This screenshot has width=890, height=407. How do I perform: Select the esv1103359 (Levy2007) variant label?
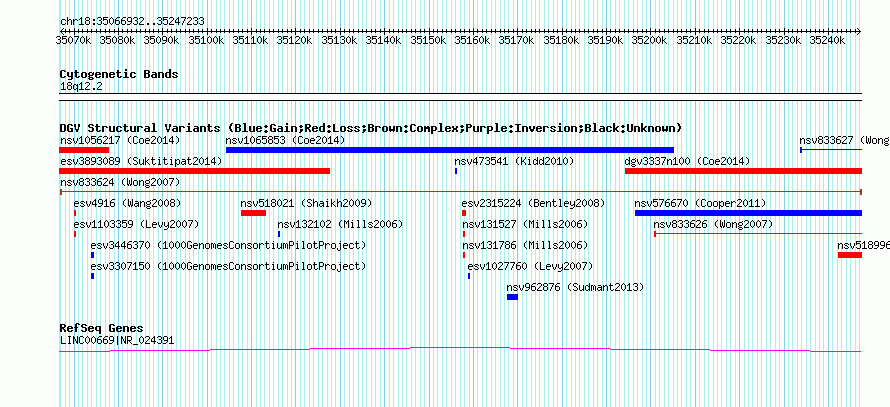[x=137, y=224]
